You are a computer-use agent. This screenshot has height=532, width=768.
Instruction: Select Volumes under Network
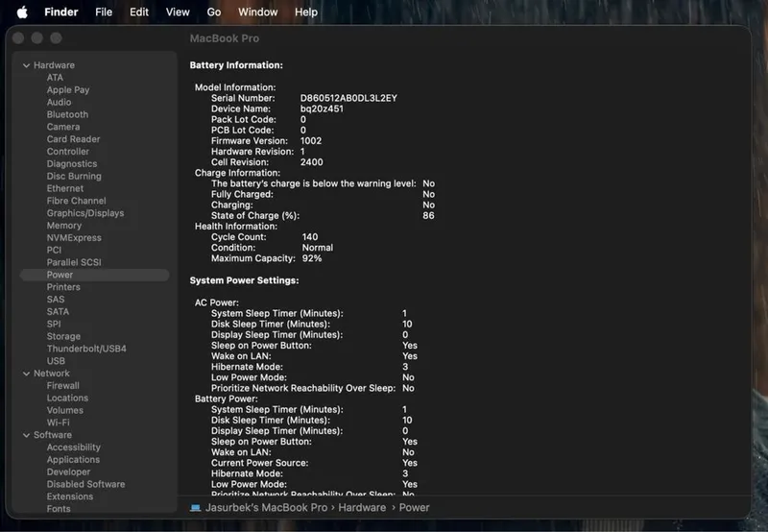65,410
